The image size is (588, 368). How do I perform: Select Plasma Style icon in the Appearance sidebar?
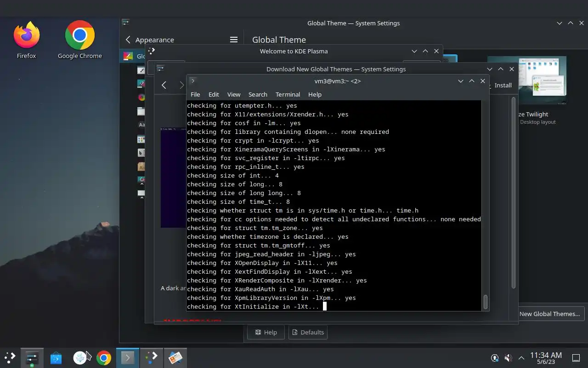point(141,84)
